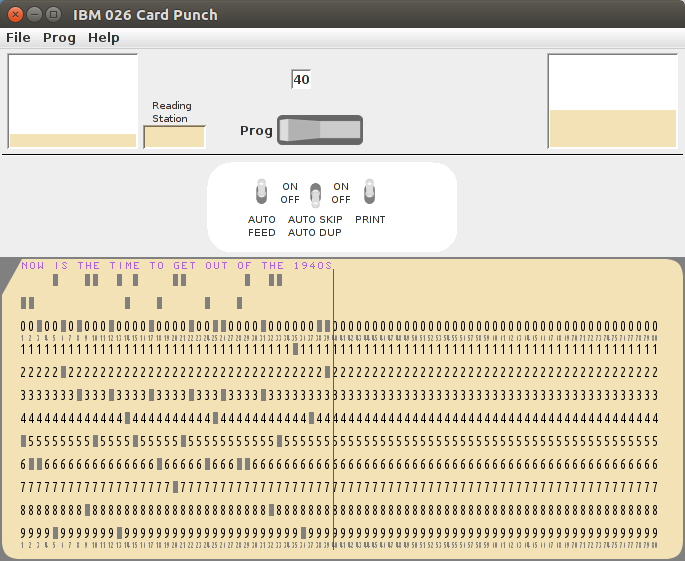Toggle the AUTO SKIP AUTO DUP switch
The height and width of the screenshot is (561, 685).
point(315,195)
